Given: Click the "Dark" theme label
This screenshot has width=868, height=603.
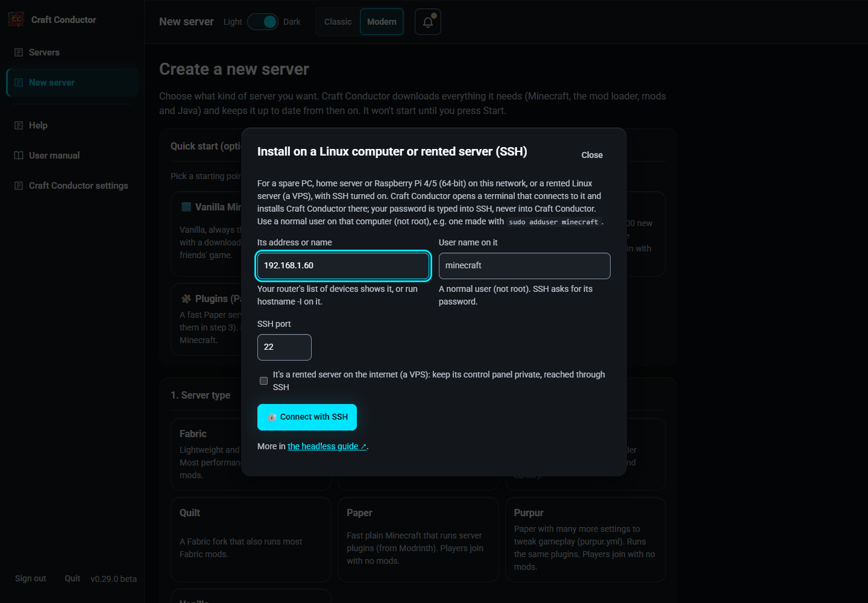Looking at the screenshot, I should (x=292, y=22).
